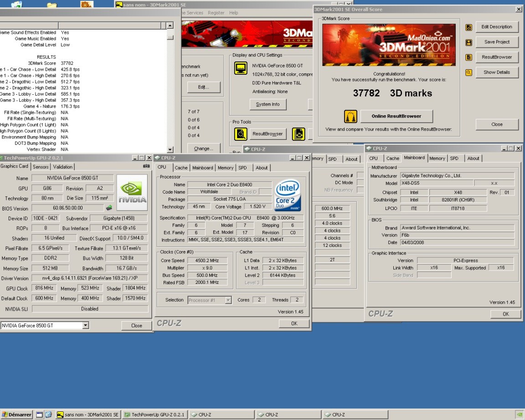Click the Edit... button in 3DMark
This screenshot has width=525, height=420.
click(204, 87)
